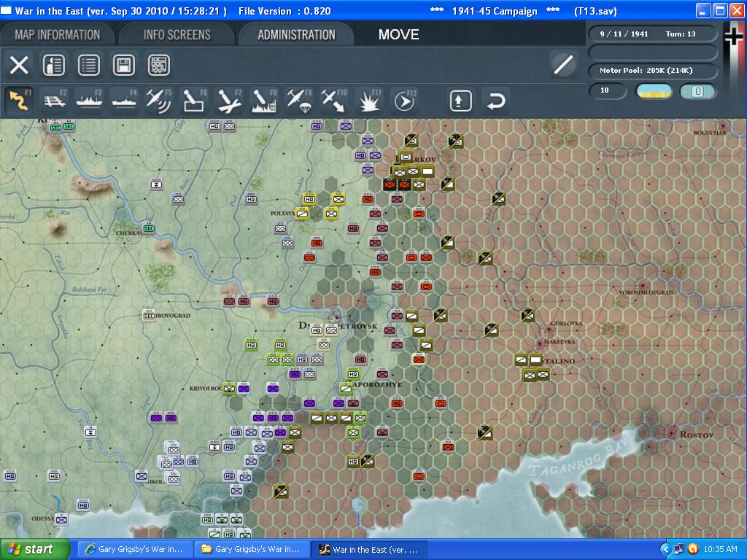Switch to the Administration tab
The height and width of the screenshot is (560, 747).
pos(296,34)
